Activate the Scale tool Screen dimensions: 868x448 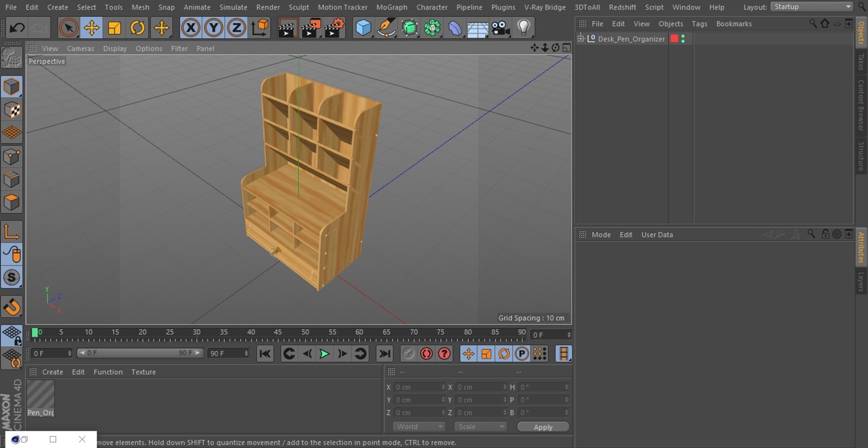pos(114,28)
